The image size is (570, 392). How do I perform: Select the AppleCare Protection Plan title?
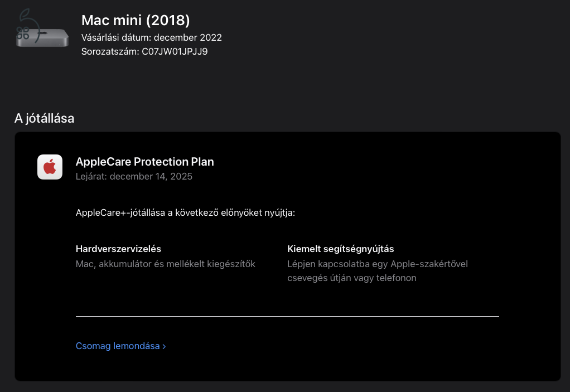[x=144, y=162]
